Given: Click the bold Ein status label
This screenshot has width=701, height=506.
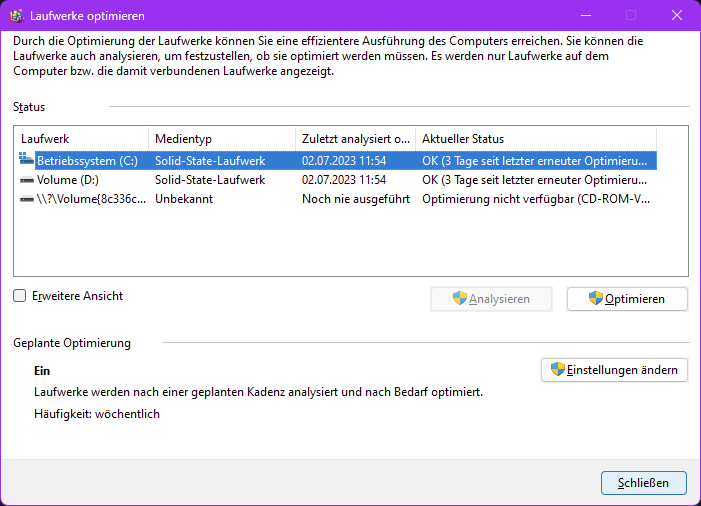Looking at the screenshot, I should coord(42,371).
